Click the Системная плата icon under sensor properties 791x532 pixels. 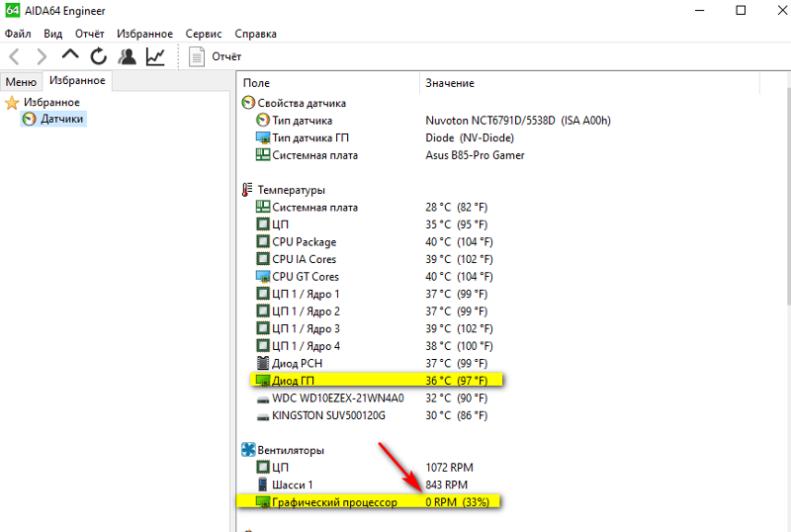(263, 155)
